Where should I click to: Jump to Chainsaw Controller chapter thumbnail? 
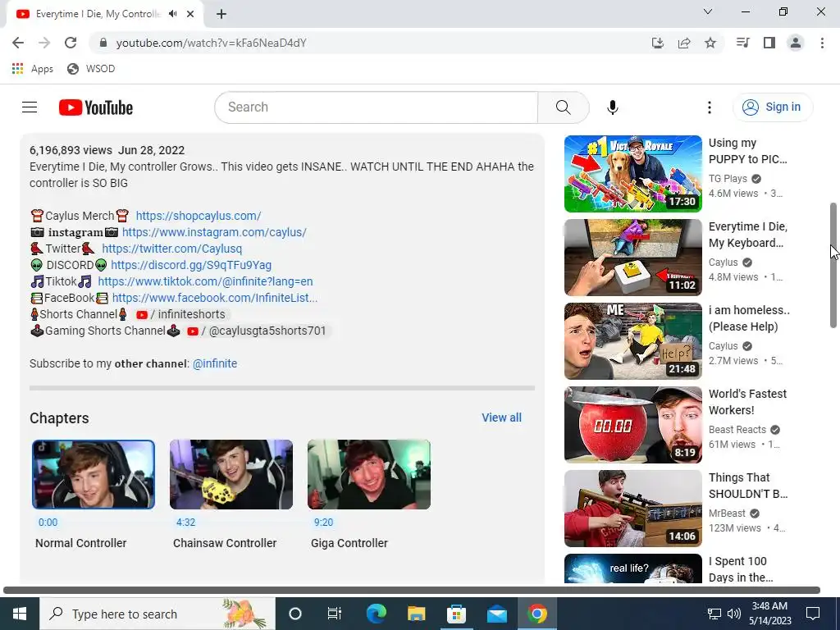tap(231, 475)
